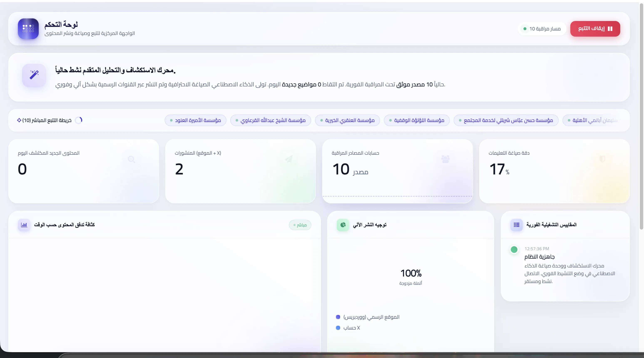Screen dimensions: 644x358
Task: Click the المقاييس التشغيلية الفورية heading
Action: tap(552, 225)
